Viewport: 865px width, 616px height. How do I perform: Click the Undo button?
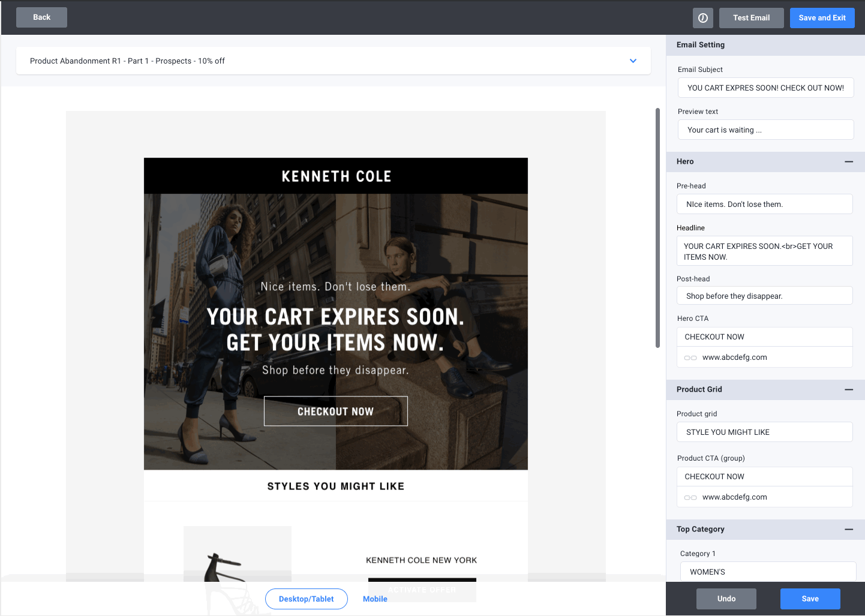point(726,599)
